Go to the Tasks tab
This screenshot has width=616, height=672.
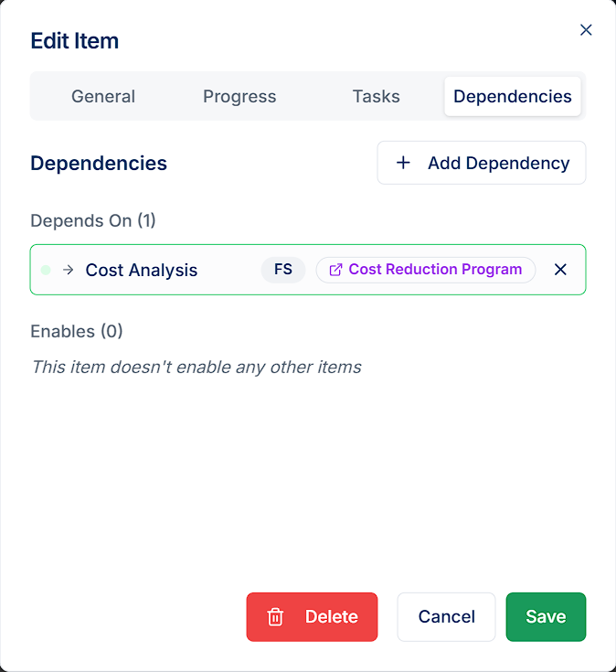click(377, 96)
